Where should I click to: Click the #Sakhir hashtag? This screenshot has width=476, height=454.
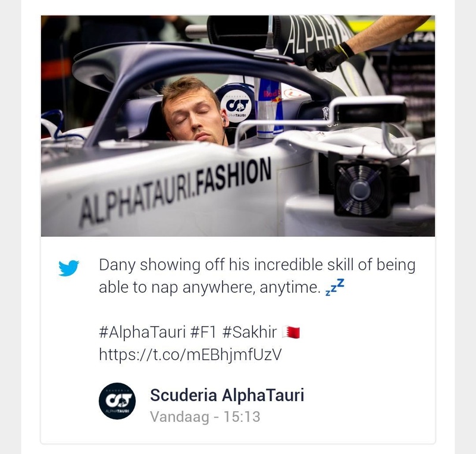pyautogui.click(x=249, y=332)
